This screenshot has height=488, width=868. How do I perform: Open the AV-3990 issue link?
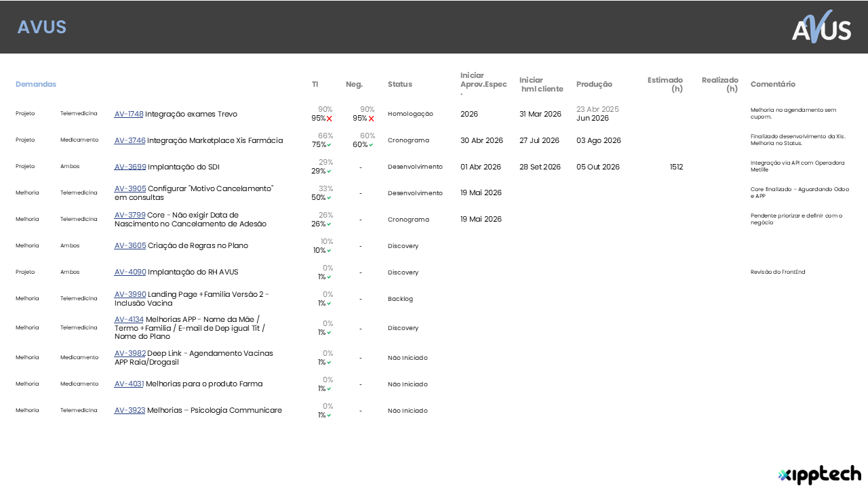point(130,294)
